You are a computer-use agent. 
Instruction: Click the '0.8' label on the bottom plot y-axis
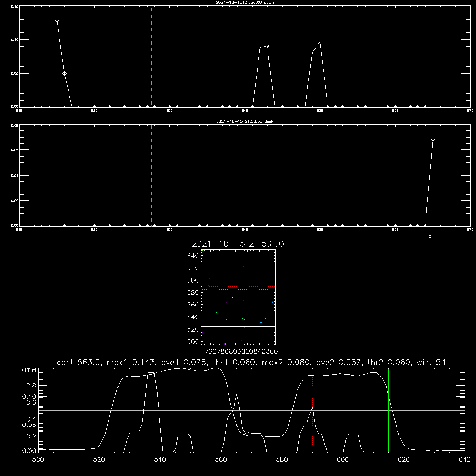[x=31, y=386]
